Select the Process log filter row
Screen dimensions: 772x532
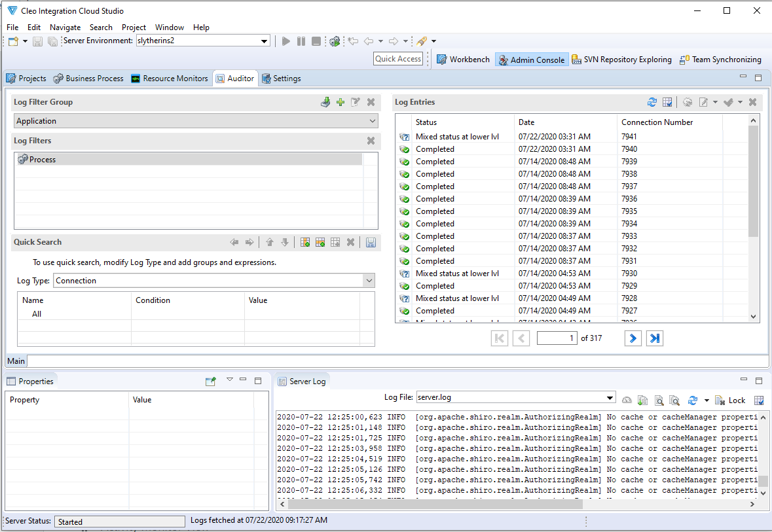coord(190,160)
